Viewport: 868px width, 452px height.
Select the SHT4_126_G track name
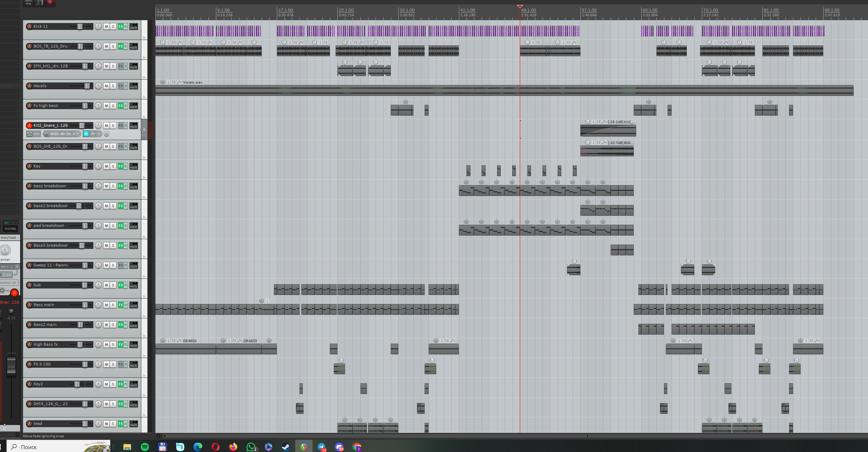pos(50,404)
